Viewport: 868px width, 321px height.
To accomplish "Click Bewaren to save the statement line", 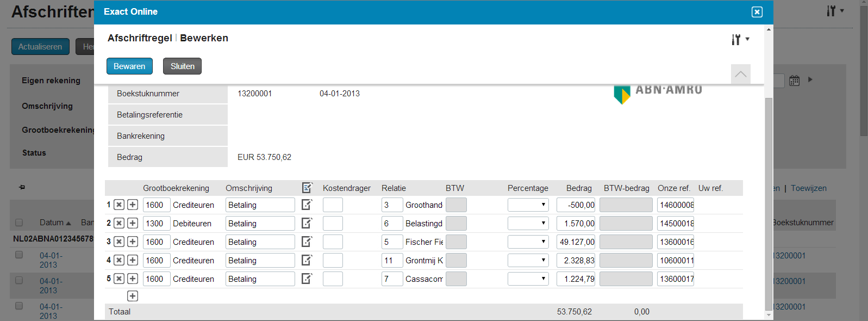I will pos(129,66).
